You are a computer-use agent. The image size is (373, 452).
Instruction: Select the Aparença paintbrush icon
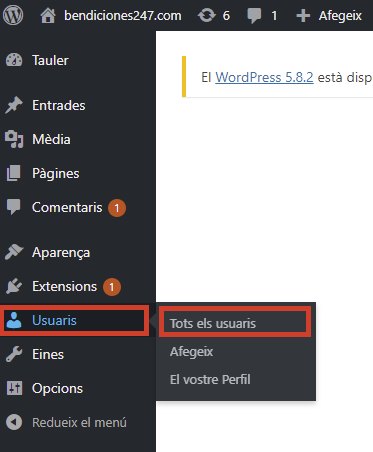coord(14,252)
